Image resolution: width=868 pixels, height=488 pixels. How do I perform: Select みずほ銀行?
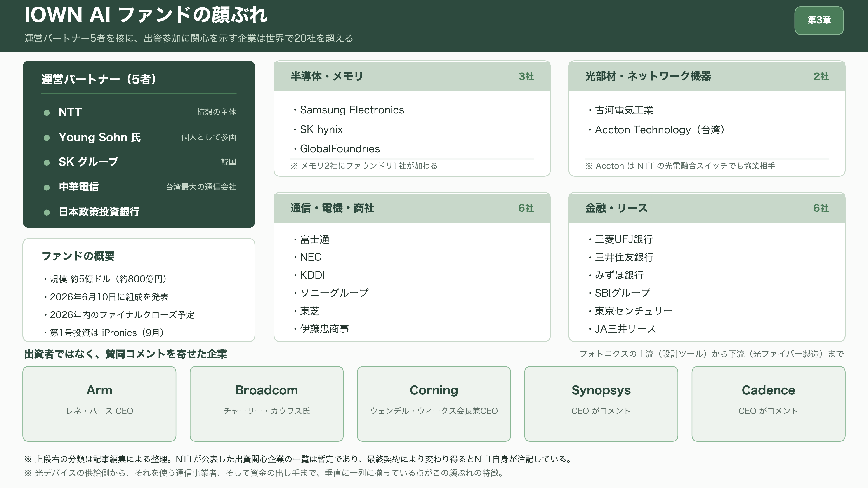click(x=619, y=275)
